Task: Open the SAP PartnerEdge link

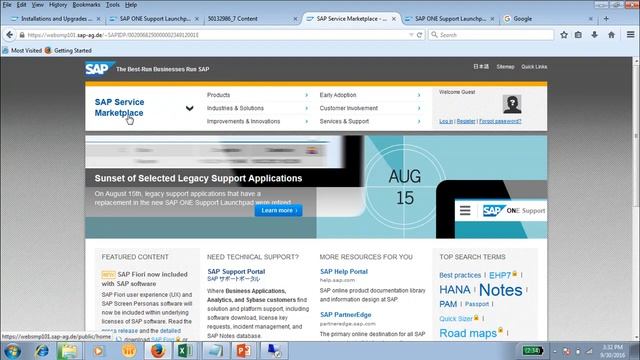Action: [345, 315]
